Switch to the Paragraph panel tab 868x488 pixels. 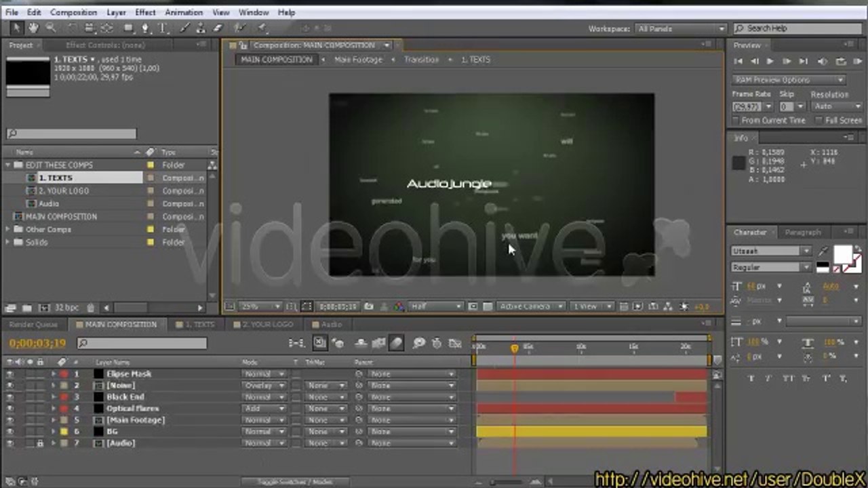(x=802, y=232)
